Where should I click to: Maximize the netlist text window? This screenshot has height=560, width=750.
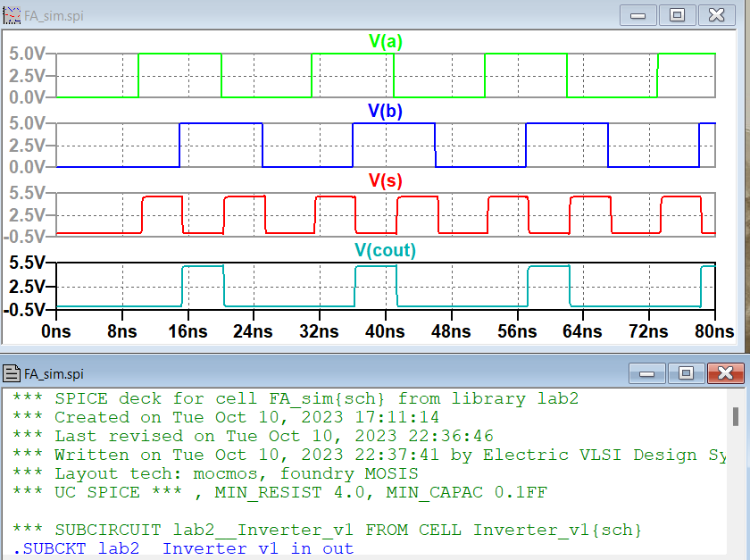click(686, 373)
